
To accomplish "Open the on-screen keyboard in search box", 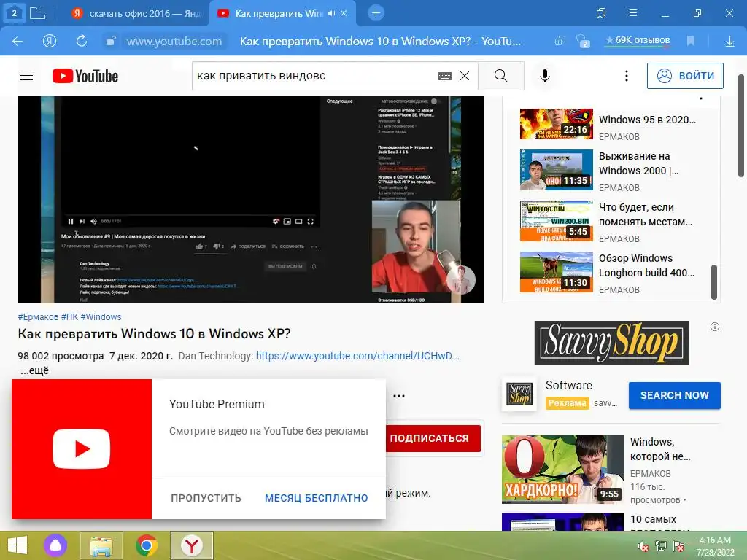I will coord(444,76).
